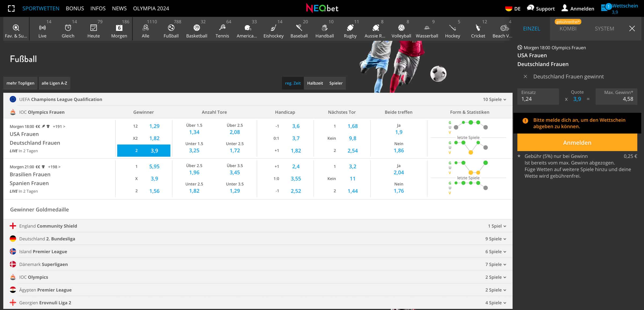This screenshot has width=644, height=310.
Task: Expand Deutschland 2. Bundesliga games
Action: pos(258,239)
